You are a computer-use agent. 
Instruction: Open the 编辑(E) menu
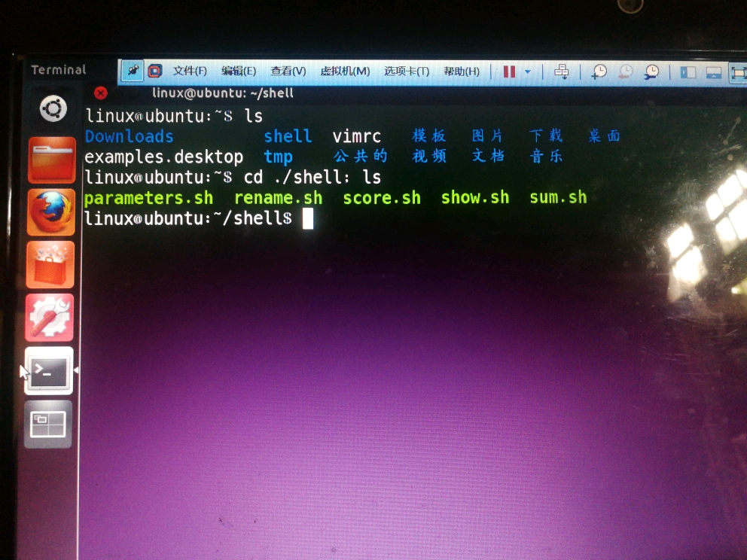click(x=239, y=71)
